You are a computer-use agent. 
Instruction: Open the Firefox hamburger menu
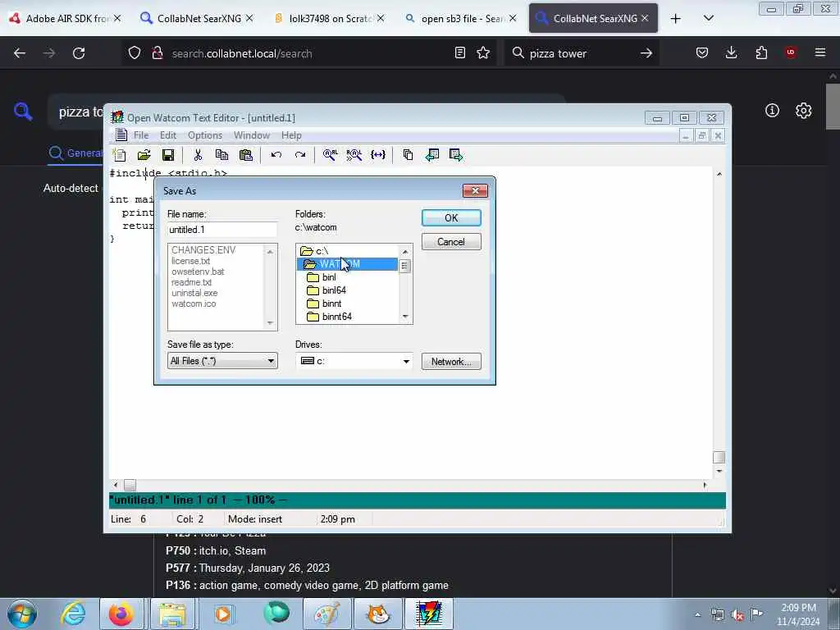click(x=820, y=52)
